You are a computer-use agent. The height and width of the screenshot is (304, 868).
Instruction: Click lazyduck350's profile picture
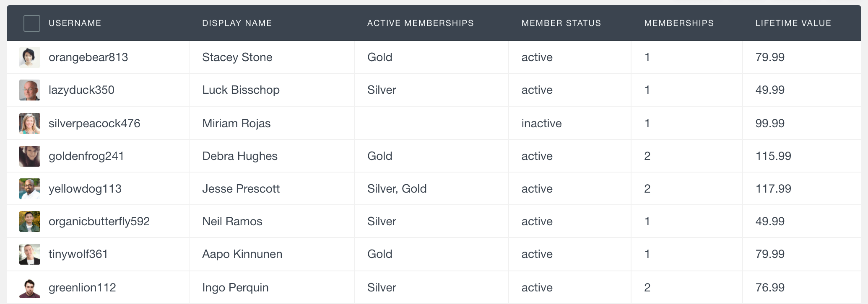click(30, 90)
